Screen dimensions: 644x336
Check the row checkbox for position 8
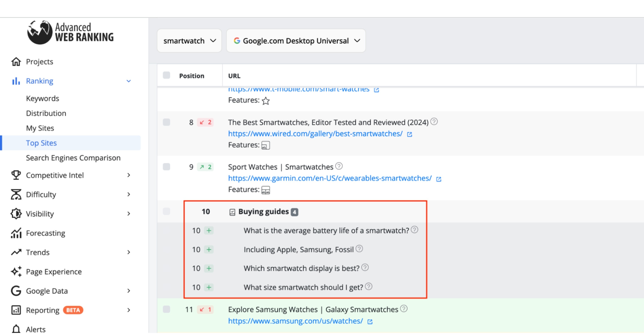(167, 122)
